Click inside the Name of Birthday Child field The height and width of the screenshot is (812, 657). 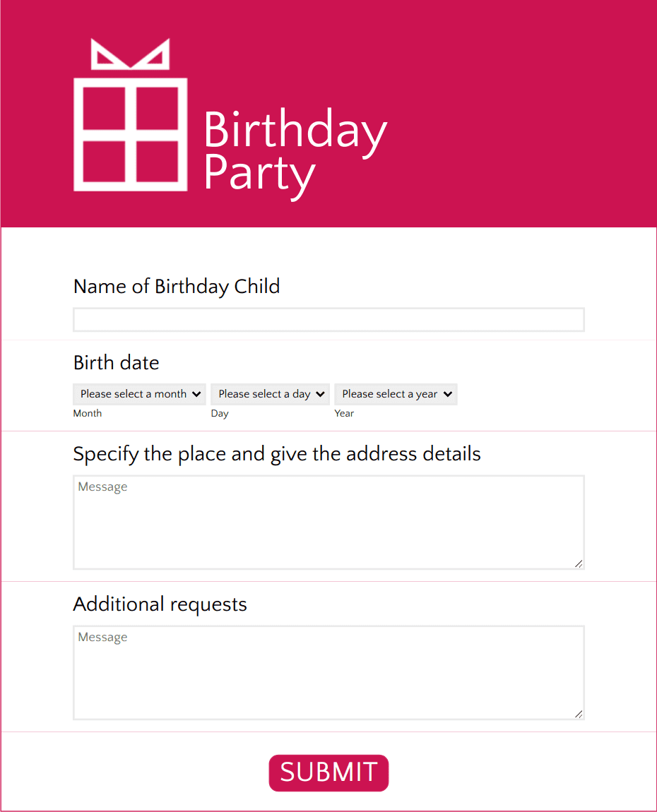(x=328, y=319)
